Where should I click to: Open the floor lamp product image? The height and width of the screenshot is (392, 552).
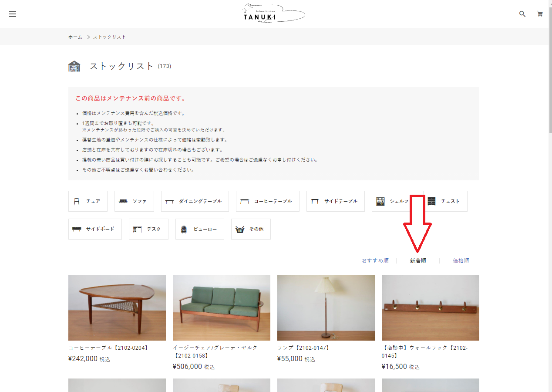click(326, 308)
